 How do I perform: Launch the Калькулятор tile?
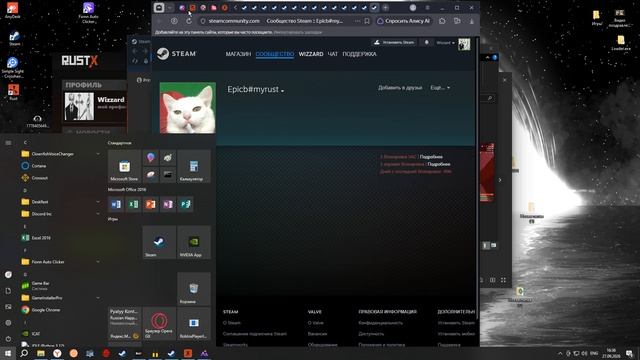click(x=194, y=166)
